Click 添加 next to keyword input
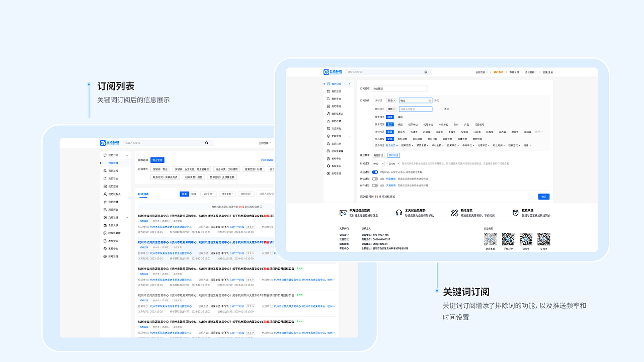644x362 pixels. click(437, 101)
